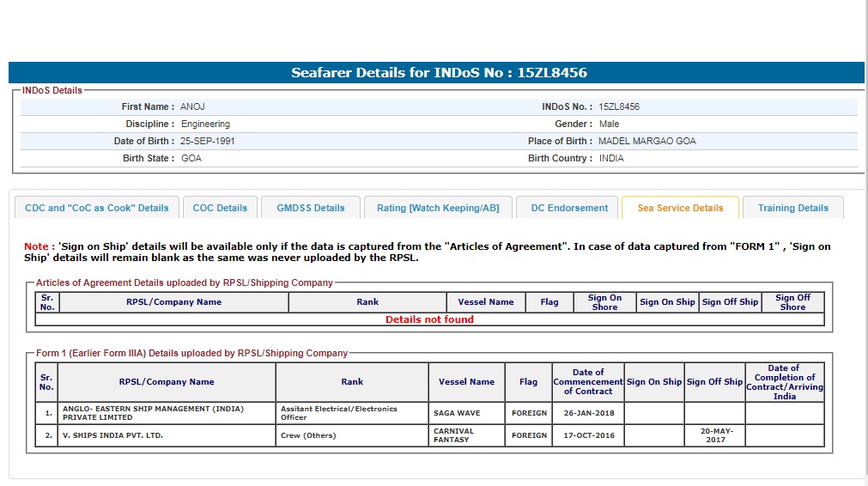Click the Anglo-Eastern Ship Management company cell

point(167,413)
